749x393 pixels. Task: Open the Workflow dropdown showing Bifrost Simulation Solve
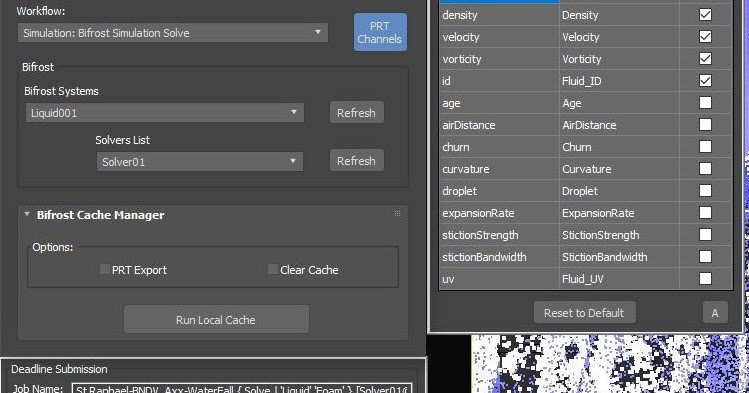pyautogui.click(x=172, y=33)
